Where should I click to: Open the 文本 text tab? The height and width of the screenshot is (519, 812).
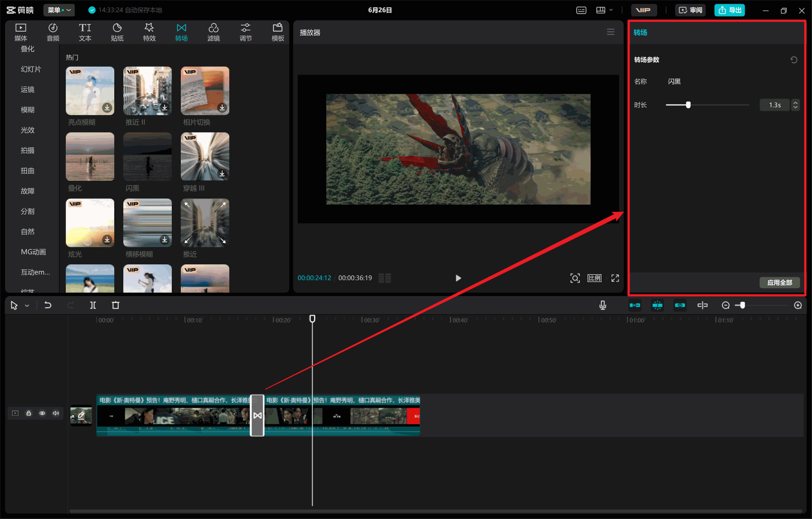coord(85,32)
